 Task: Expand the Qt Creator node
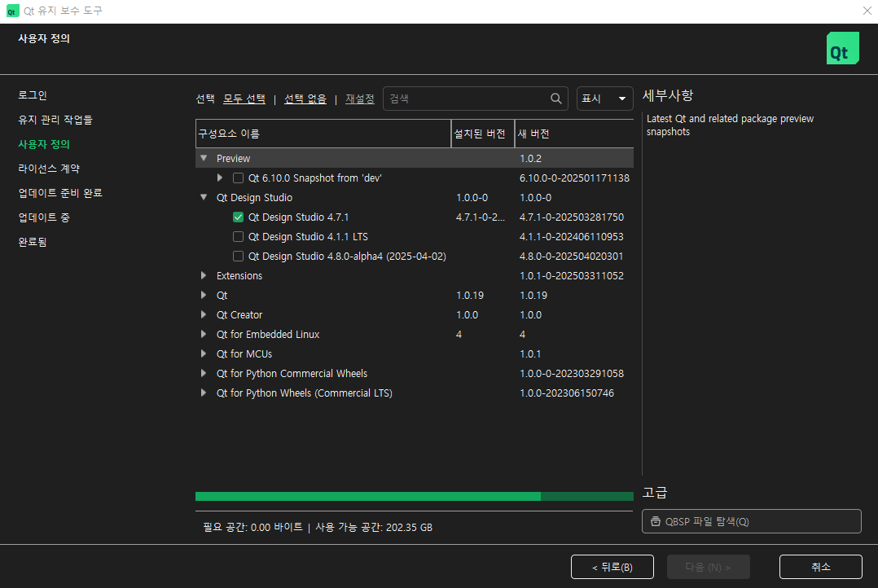204,314
